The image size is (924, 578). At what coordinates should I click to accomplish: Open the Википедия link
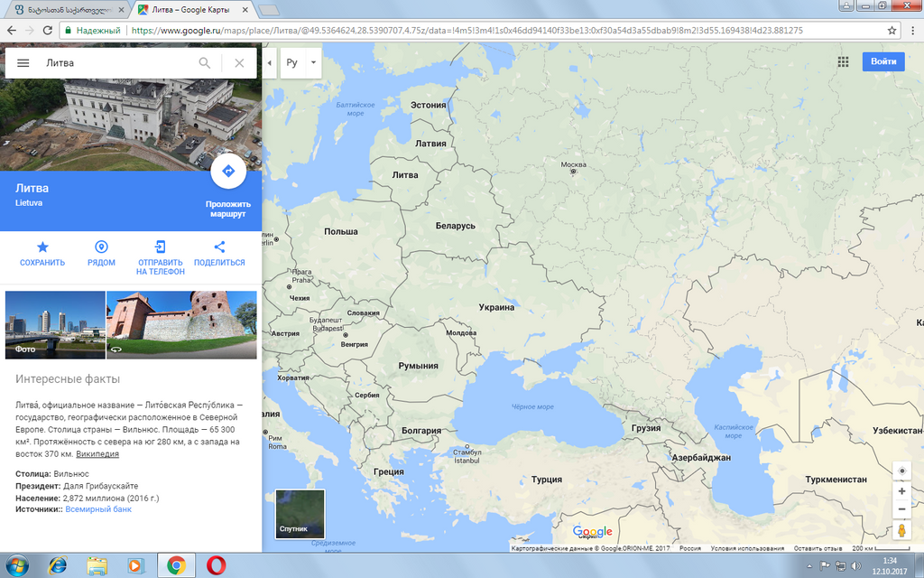(97, 454)
